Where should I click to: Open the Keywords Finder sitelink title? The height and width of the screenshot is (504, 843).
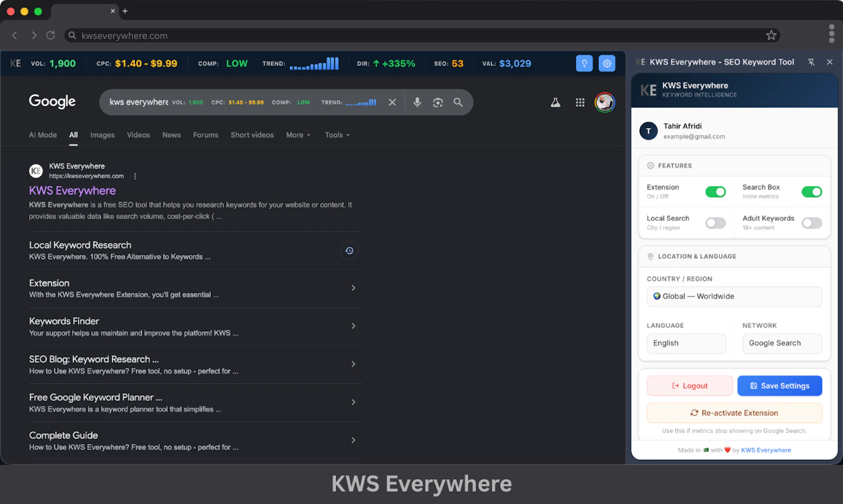[x=64, y=321]
